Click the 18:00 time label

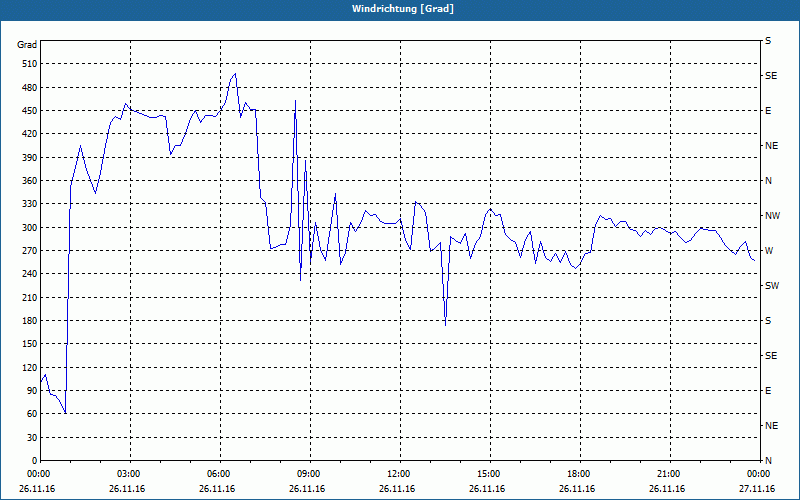point(578,474)
